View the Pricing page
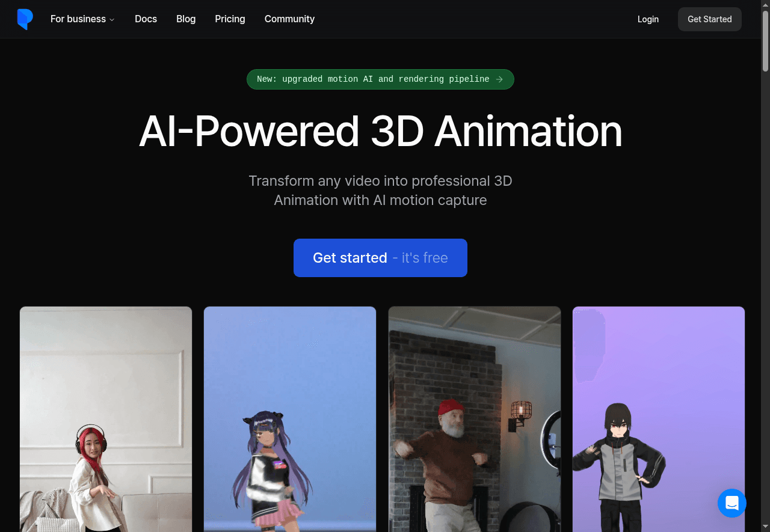The width and height of the screenshot is (770, 532). (x=230, y=19)
